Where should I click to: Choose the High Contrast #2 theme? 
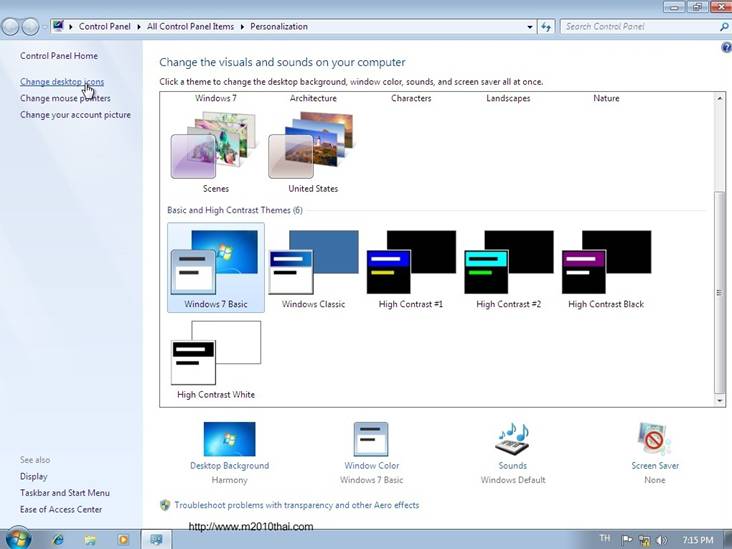click(x=508, y=267)
